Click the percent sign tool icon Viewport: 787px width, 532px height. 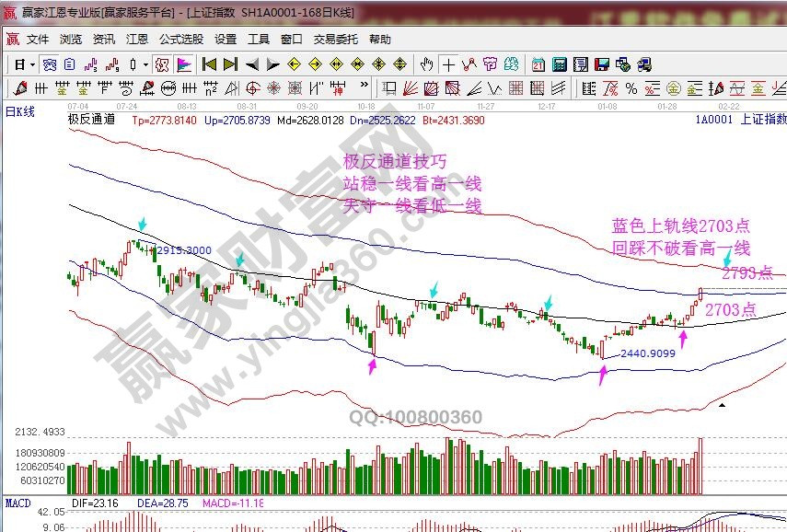[x=631, y=88]
